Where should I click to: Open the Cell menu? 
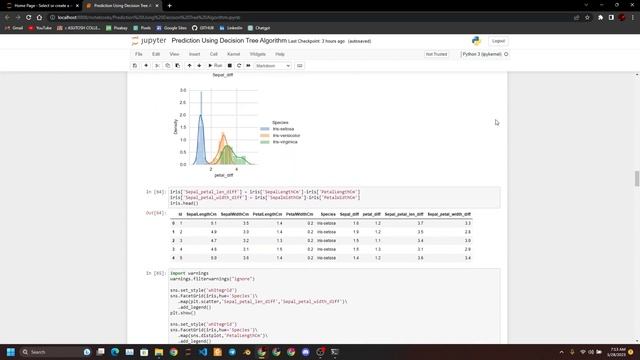213,54
